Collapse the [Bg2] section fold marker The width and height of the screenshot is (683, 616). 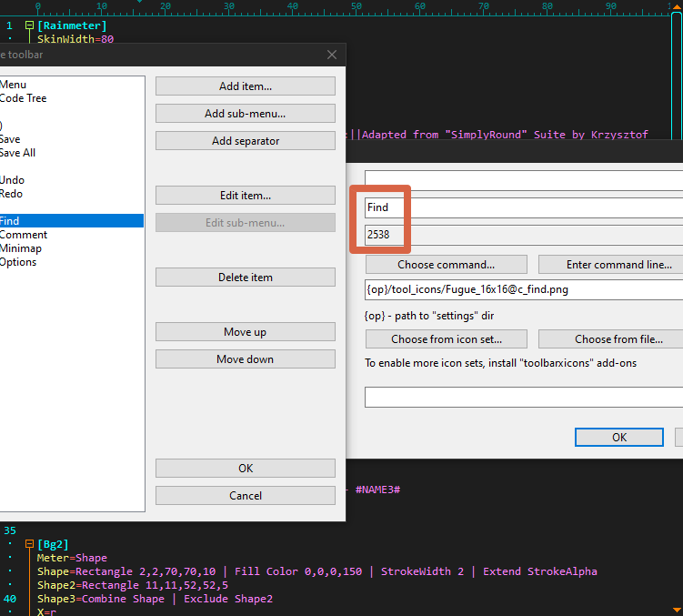pyautogui.click(x=29, y=544)
